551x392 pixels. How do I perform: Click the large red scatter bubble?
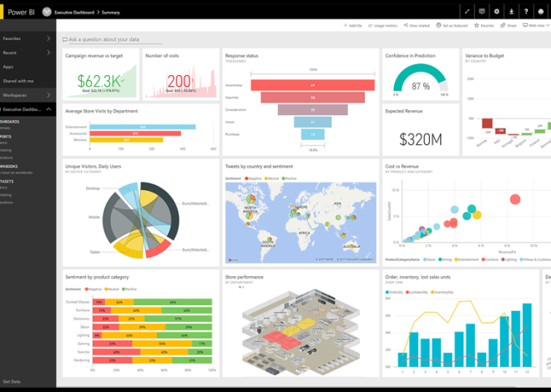(x=515, y=199)
